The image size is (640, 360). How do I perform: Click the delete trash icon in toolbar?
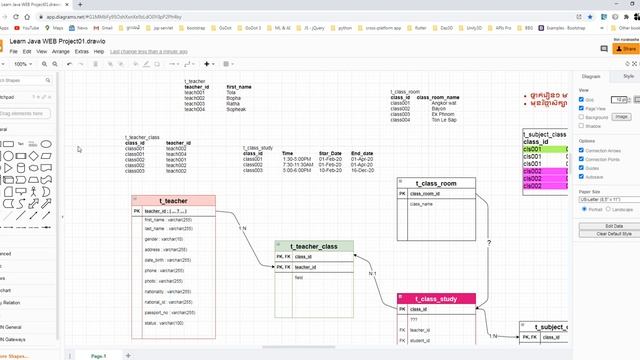click(96, 64)
